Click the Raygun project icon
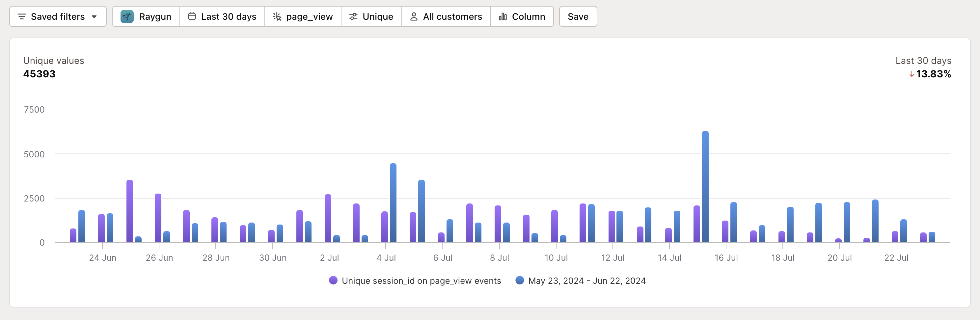The image size is (980, 320). pos(127,16)
